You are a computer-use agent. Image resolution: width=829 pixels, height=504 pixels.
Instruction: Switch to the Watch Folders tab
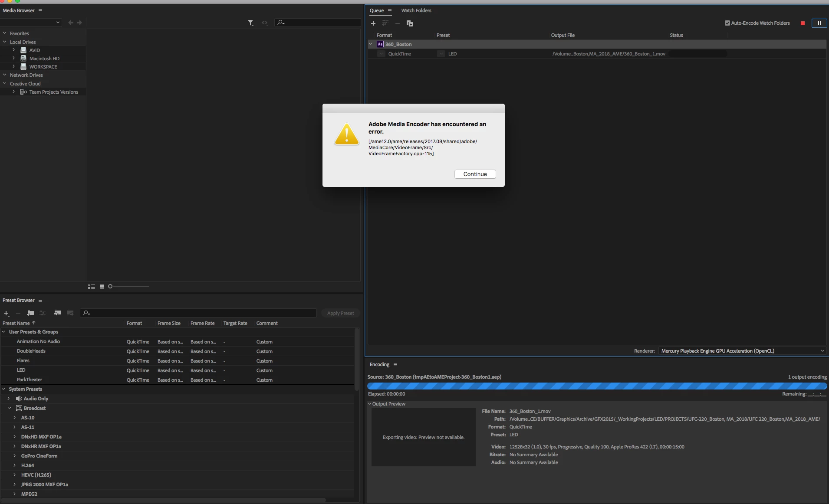pos(416,10)
